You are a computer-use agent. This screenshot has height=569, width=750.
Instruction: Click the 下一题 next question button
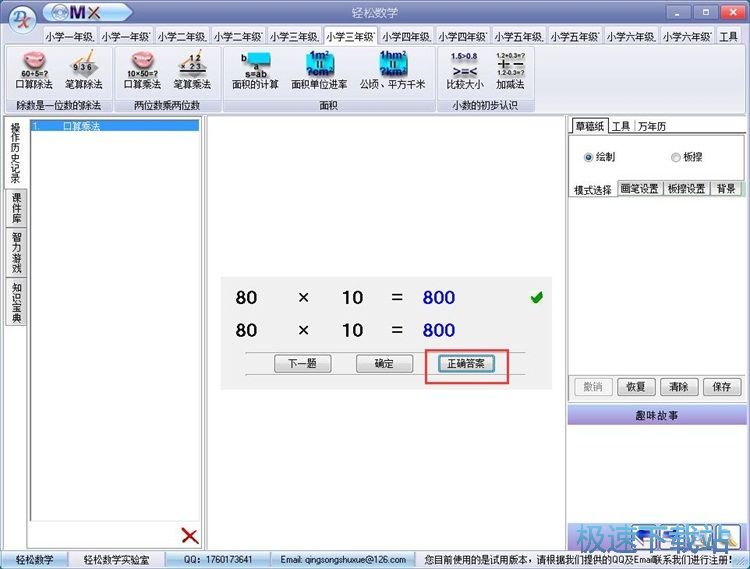tap(302, 364)
